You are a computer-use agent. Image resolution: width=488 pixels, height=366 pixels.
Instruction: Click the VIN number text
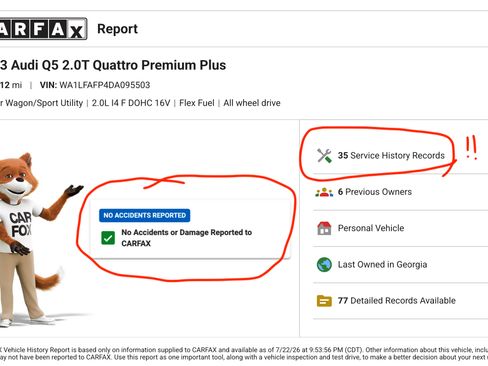click(x=105, y=85)
